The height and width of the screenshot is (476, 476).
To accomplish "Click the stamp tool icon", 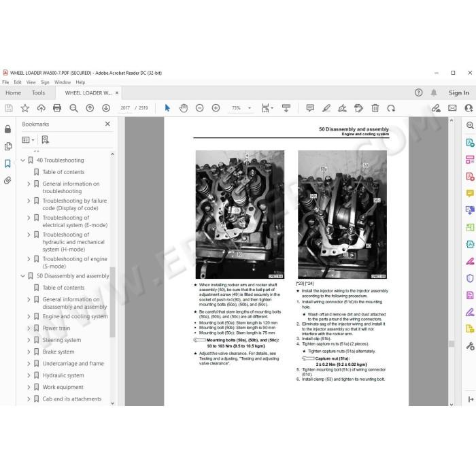I will pyautogui.click(x=358, y=108).
